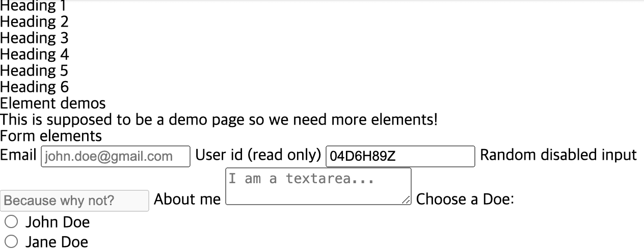Viewport: 644px width, 249px height.
Task: Click the "About me" label
Action: tap(187, 199)
